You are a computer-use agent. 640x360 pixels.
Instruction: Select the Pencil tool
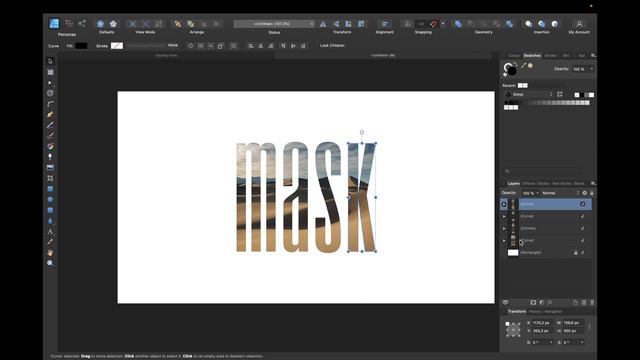point(50,125)
